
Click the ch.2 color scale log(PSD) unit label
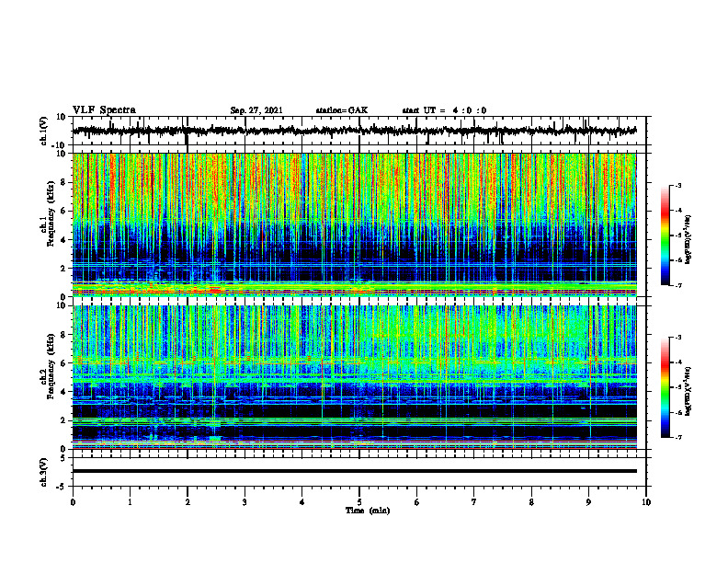click(688, 391)
